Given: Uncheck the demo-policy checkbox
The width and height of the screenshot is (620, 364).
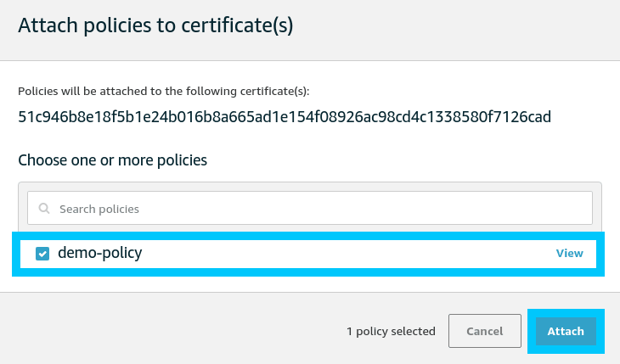Looking at the screenshot, I should tap(42, 254).
